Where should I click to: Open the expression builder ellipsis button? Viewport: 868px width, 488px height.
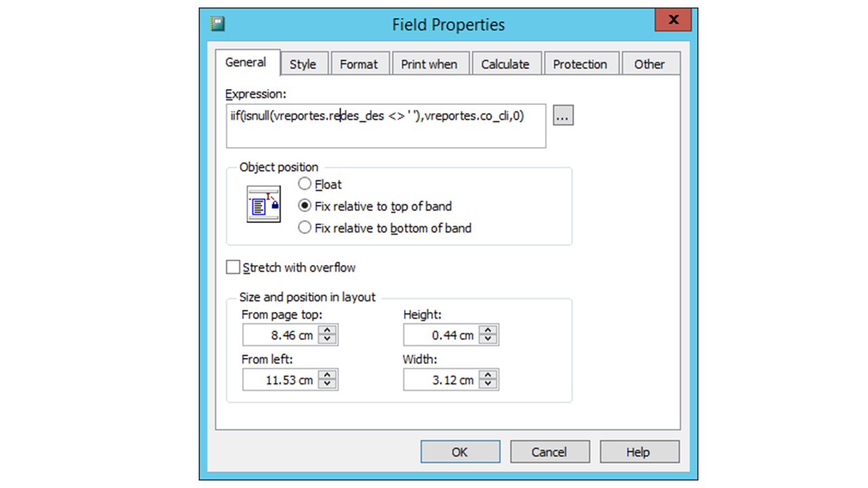(563, 116)
